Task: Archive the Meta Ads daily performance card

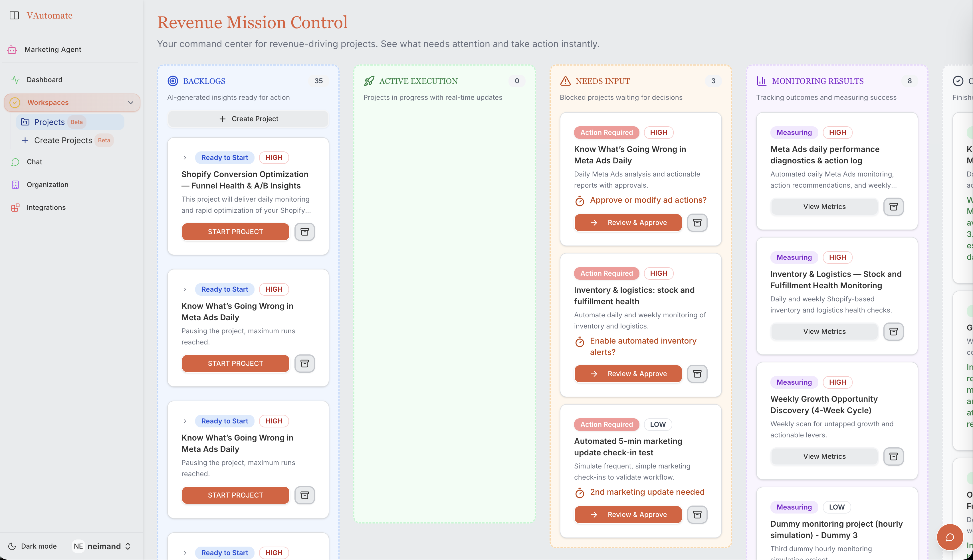Action: pos(893,206)
